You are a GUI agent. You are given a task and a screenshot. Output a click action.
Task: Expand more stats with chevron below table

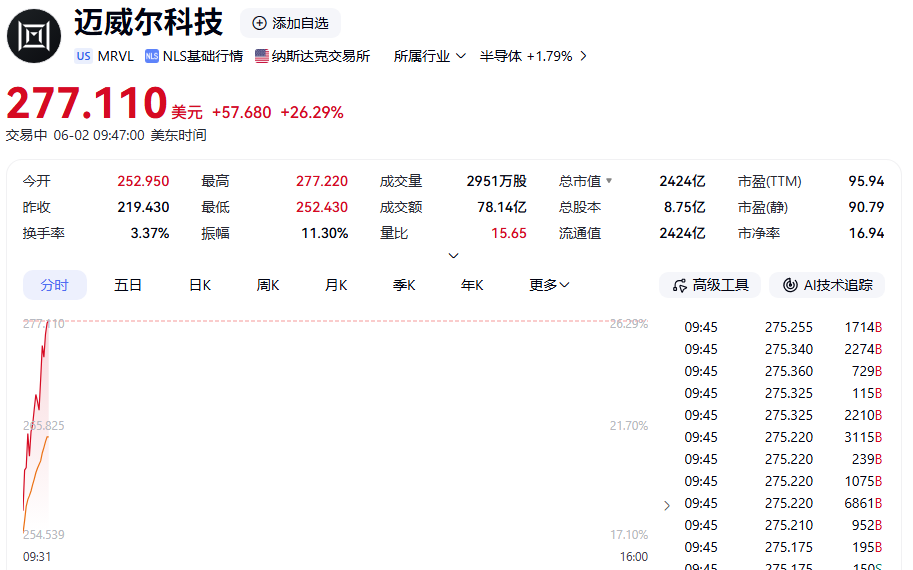click(x=454, y=256)
